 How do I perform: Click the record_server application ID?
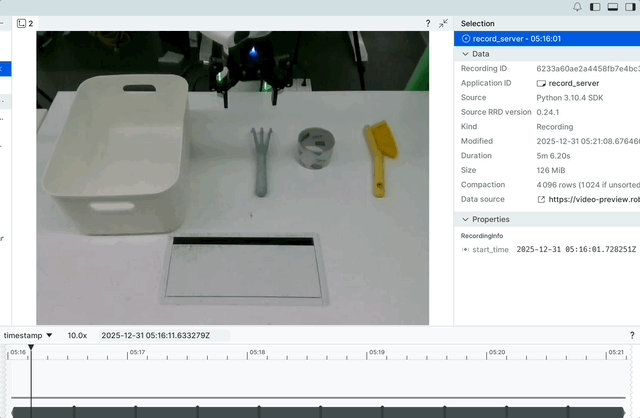(x=573, y=83)
